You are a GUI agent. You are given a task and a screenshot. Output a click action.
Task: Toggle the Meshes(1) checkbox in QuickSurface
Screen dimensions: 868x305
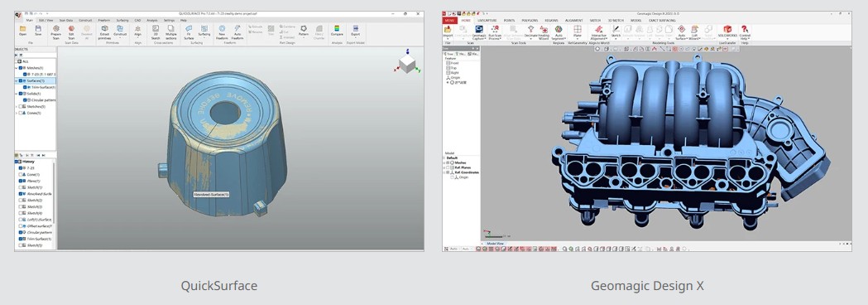coord(21,68)
